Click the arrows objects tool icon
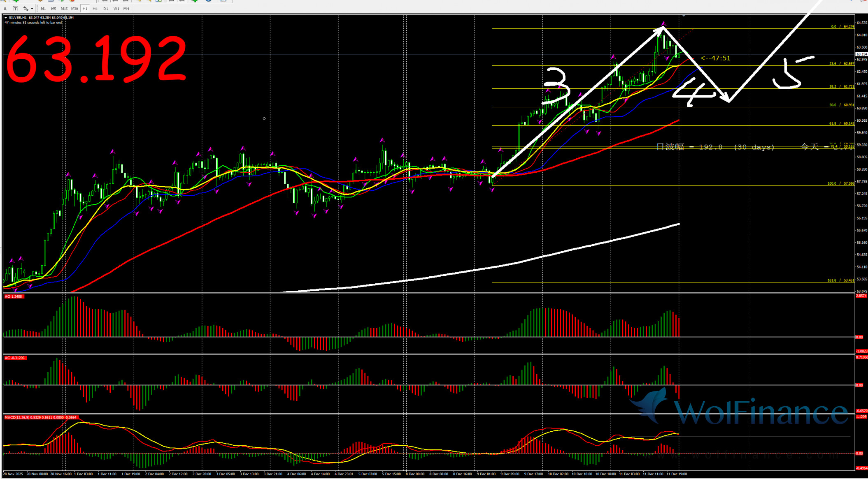868x479 pixels. tap(25, 9)
